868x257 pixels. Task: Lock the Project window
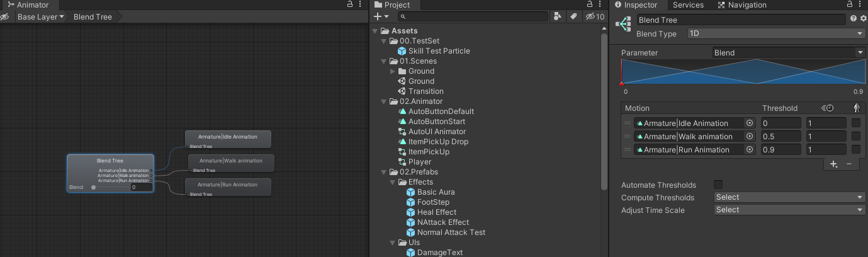pyautogui.click(x=590, y=5)
